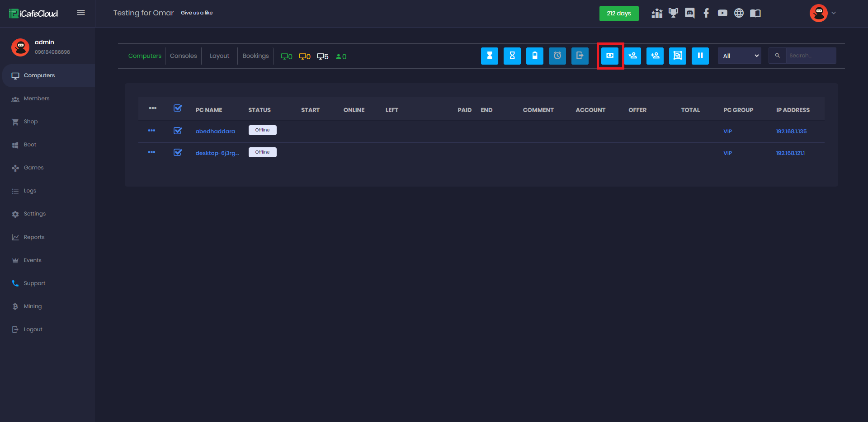Open the All filter dropdown
The width and height of the screenshot is (868, 422).
pos(739,56)
